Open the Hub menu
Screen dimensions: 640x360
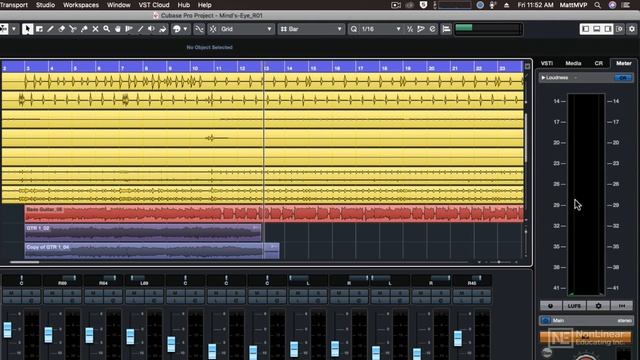tap(184, 5)
